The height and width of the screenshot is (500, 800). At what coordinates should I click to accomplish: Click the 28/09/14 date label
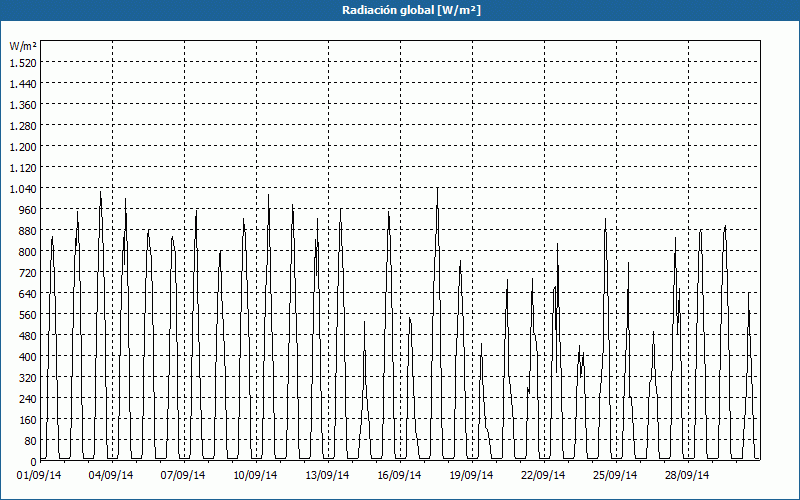coord(687,475)
